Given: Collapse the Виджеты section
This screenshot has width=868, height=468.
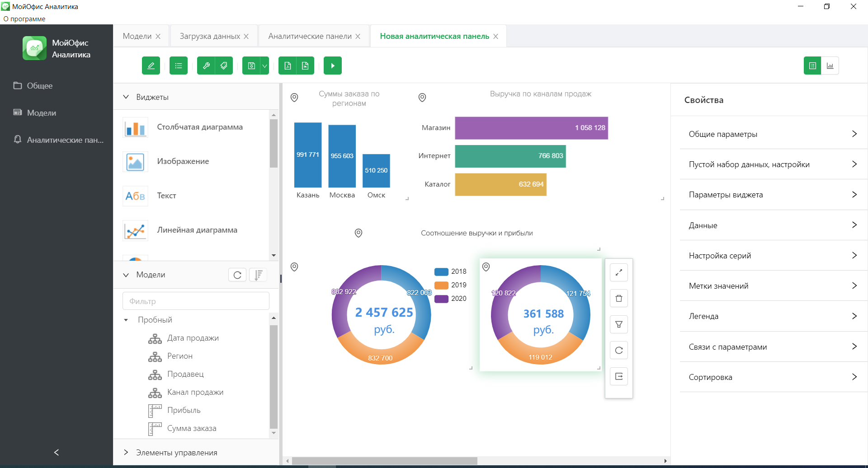Looking at the screenshot, I should click(x=126, y=97).
